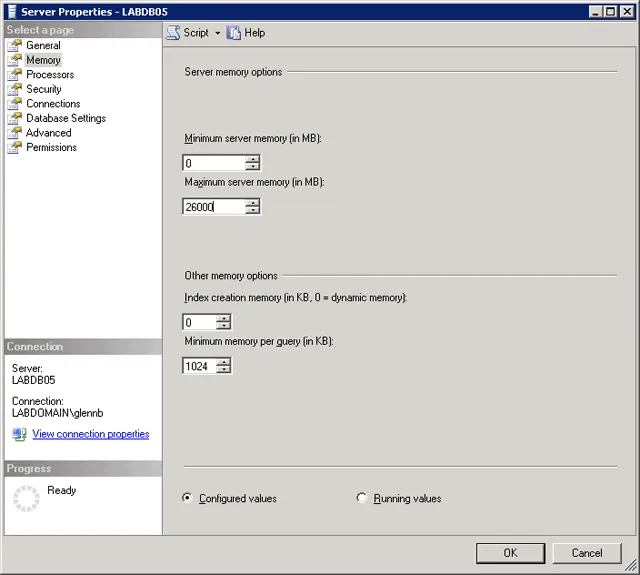Click the Connections page icon
640x575 pixels.
pyautogui.click(x=14, y=104)
